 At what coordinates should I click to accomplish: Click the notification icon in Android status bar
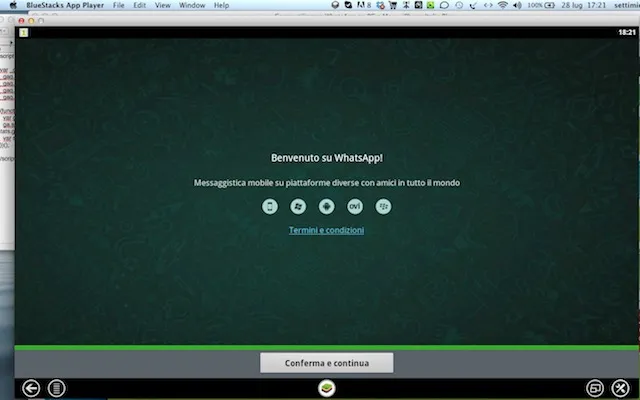point(24,33)
